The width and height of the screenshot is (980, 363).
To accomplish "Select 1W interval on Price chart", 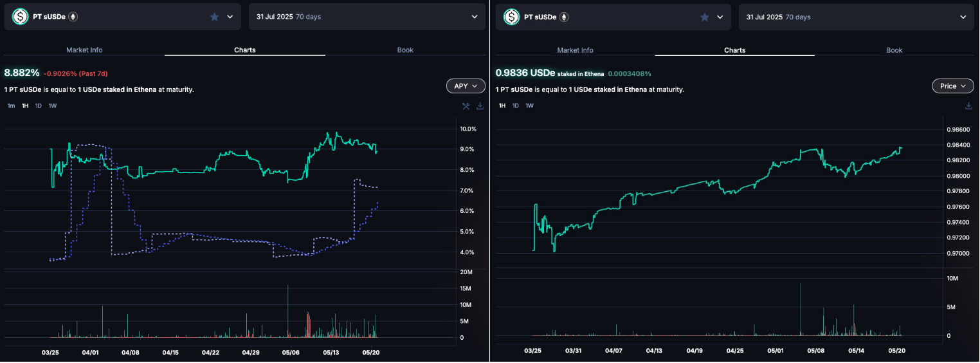I will (x=529, y=106).
